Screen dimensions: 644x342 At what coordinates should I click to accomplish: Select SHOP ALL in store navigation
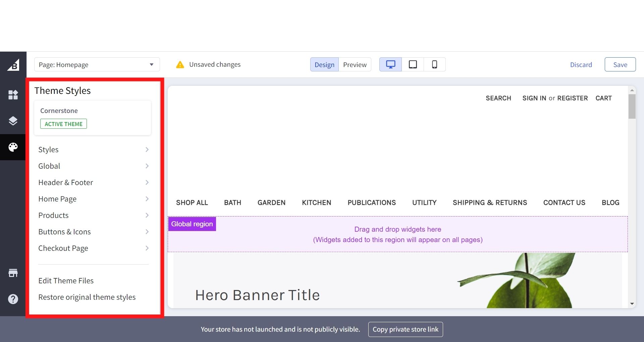[x=192, y=203]
